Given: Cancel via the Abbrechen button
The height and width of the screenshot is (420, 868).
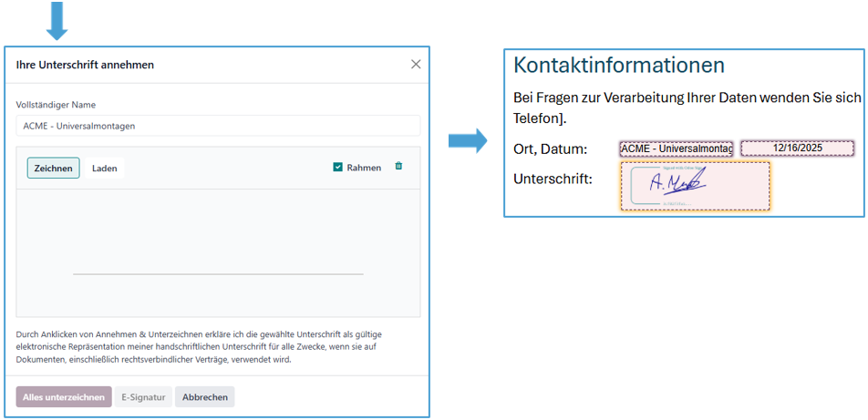Looking at the screenshot, I should [205, 397].
